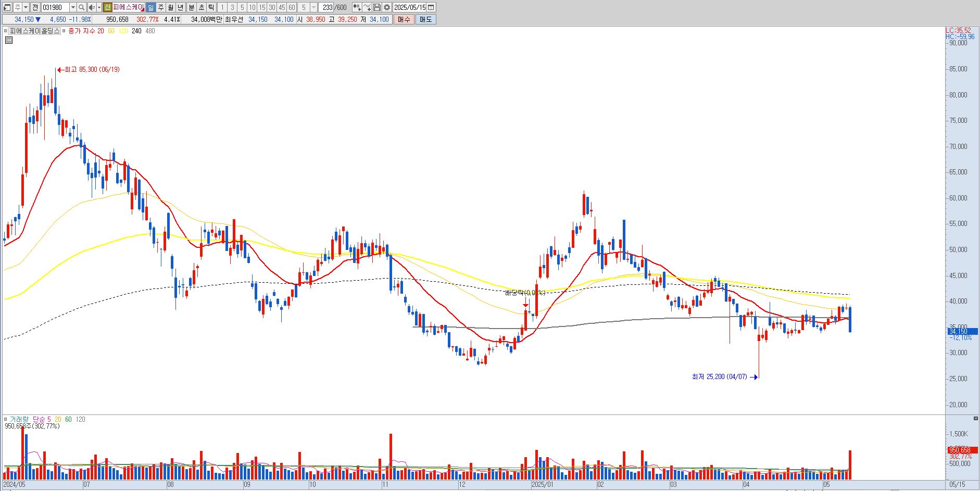Viewport: 980px width, 491px height.
Task: Click the 매도 sell button
Action: (x=426, y=19)
